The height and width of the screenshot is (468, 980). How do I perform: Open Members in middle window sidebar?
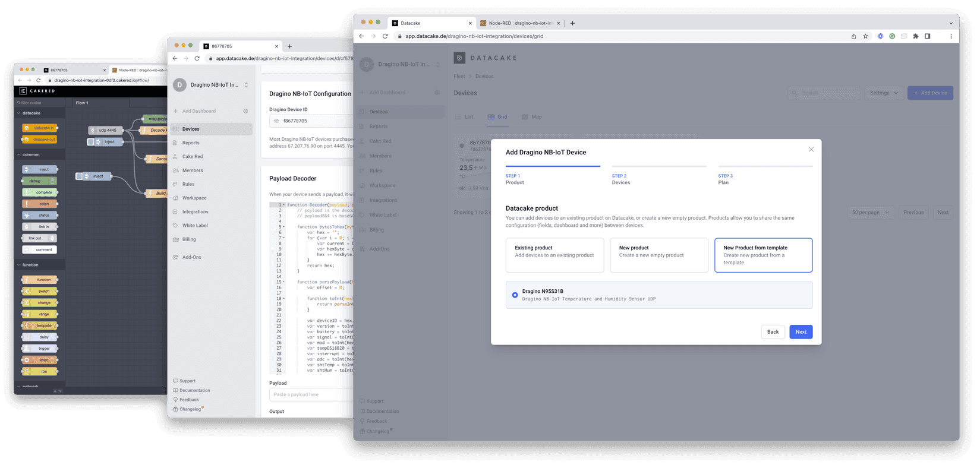[x=212, y=170]
